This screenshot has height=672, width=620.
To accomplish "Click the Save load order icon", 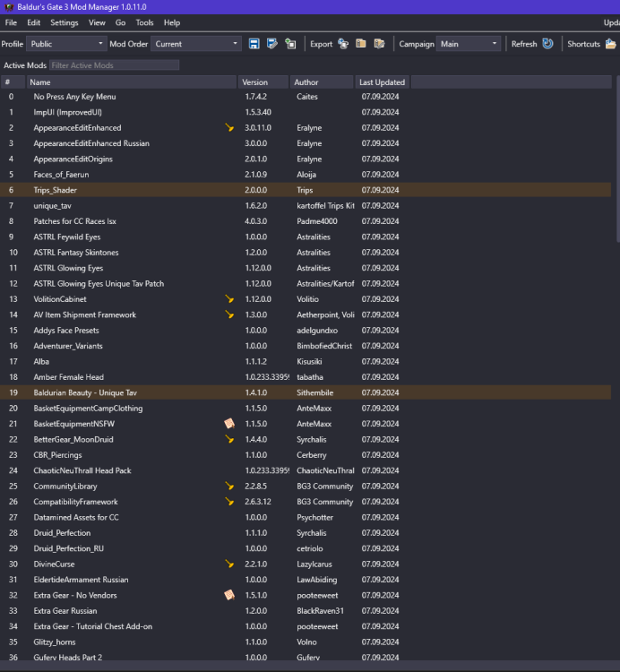I will click(x=254, y=44).
